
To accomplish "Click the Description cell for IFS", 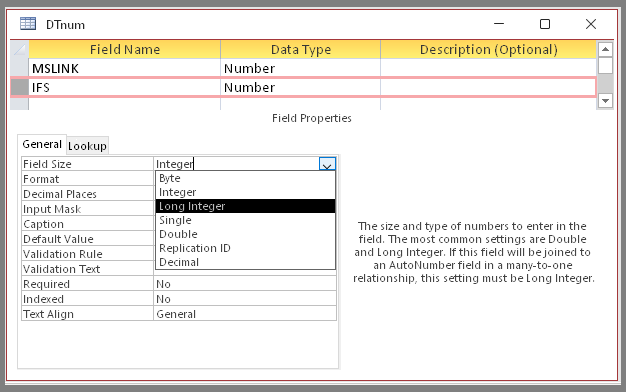I will (488, 87).
